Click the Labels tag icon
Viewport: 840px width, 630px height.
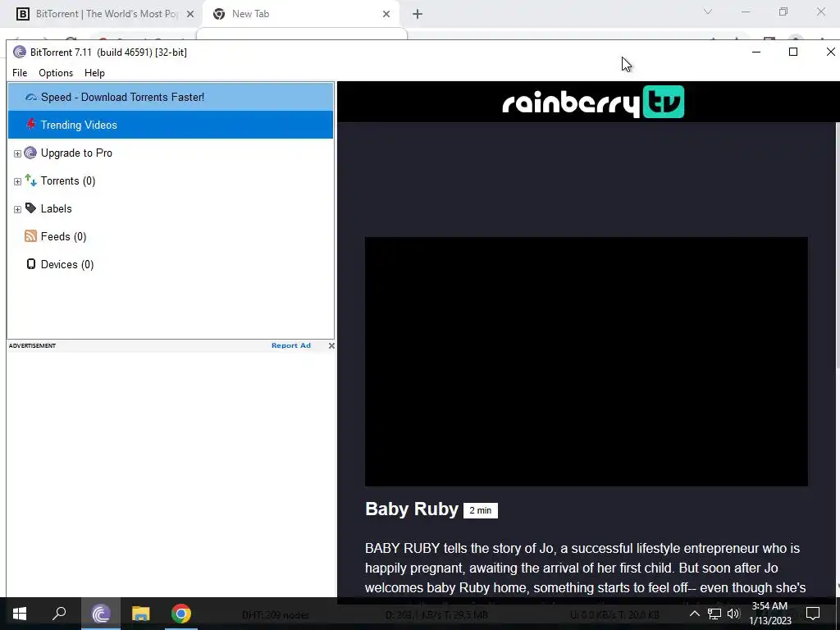click(31, 208)
